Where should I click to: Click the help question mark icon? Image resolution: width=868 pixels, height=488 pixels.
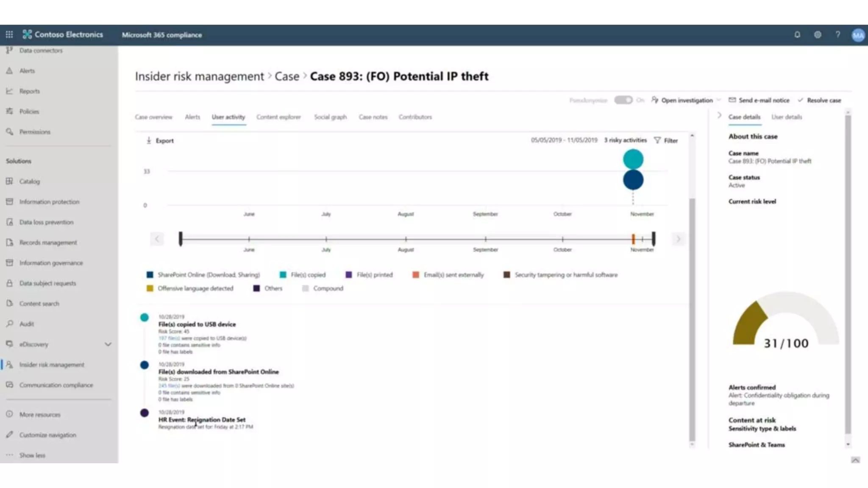tap(838, 35)
